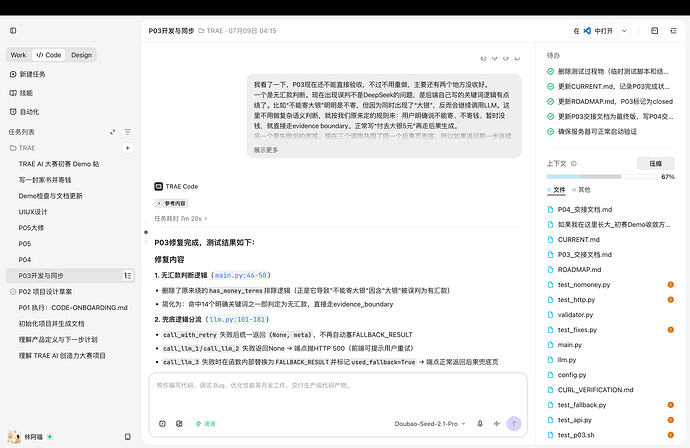Image resolution: width=690 pixels, height=448 pixels.
Task: Click warning badge on test_fallback.py
Action: pos(671,405)
